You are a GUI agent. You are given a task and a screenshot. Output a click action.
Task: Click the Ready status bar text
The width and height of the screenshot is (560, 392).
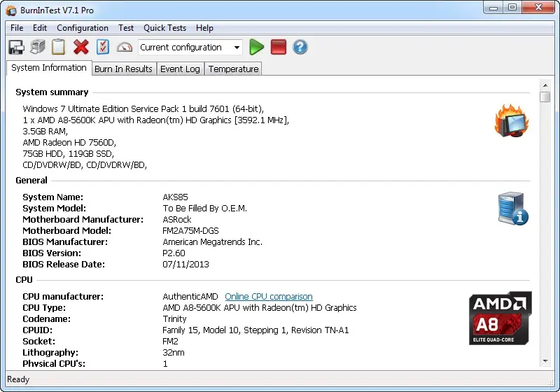pyautogui.click(x=18, y=379)
